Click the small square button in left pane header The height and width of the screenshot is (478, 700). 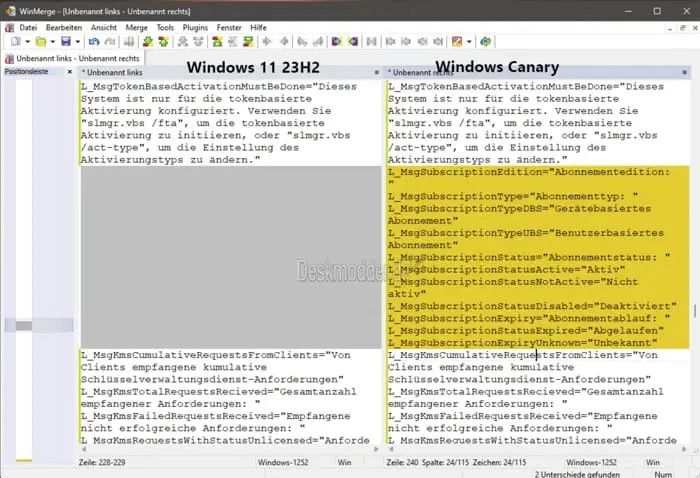pyautogui.click(x=376, y=72)
